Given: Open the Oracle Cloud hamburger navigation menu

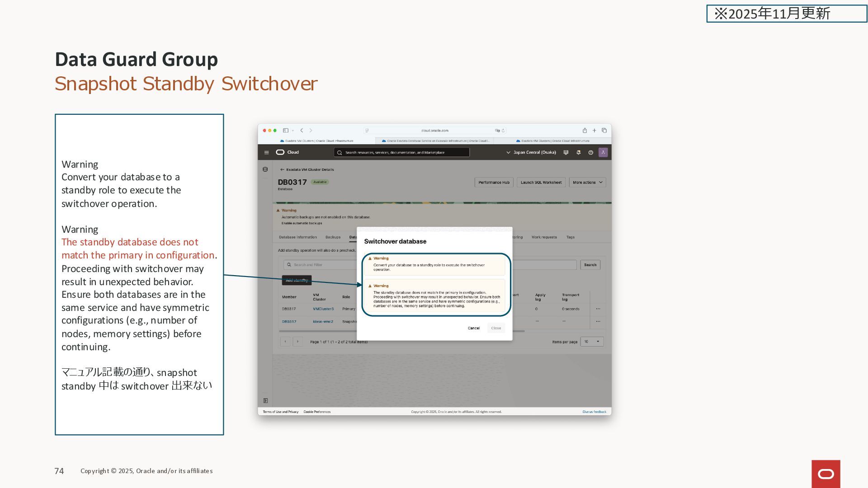Looking at the screenshot, I should click(266, 153).
